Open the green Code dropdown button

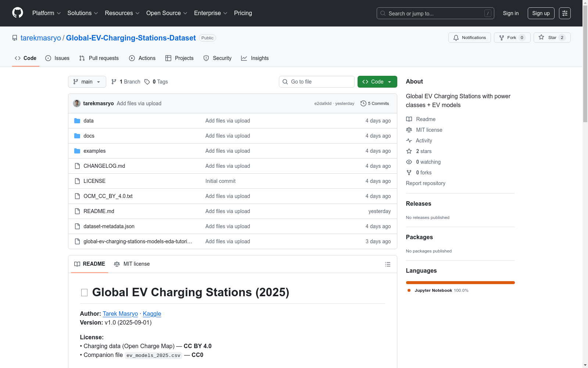(377, 82)
